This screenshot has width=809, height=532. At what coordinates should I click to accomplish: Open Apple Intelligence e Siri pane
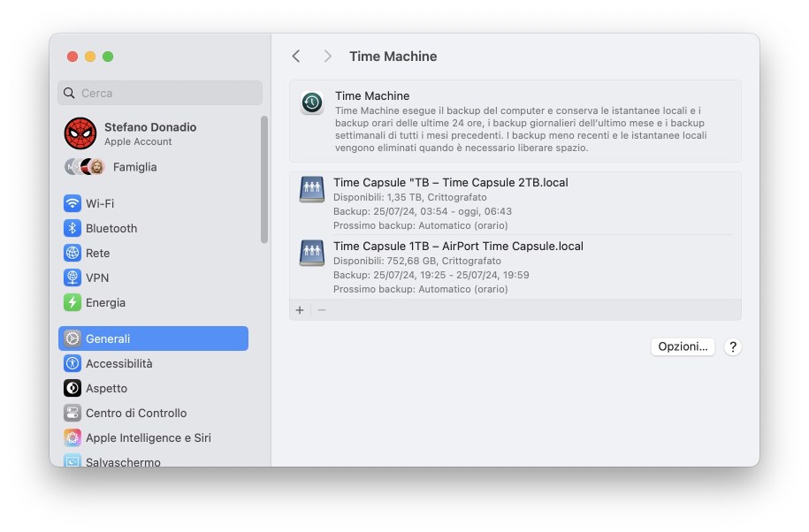153,437
